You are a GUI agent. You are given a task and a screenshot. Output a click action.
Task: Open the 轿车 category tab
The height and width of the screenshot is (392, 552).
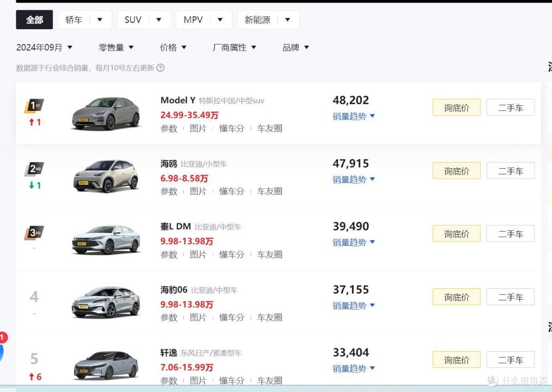[74, 20]
